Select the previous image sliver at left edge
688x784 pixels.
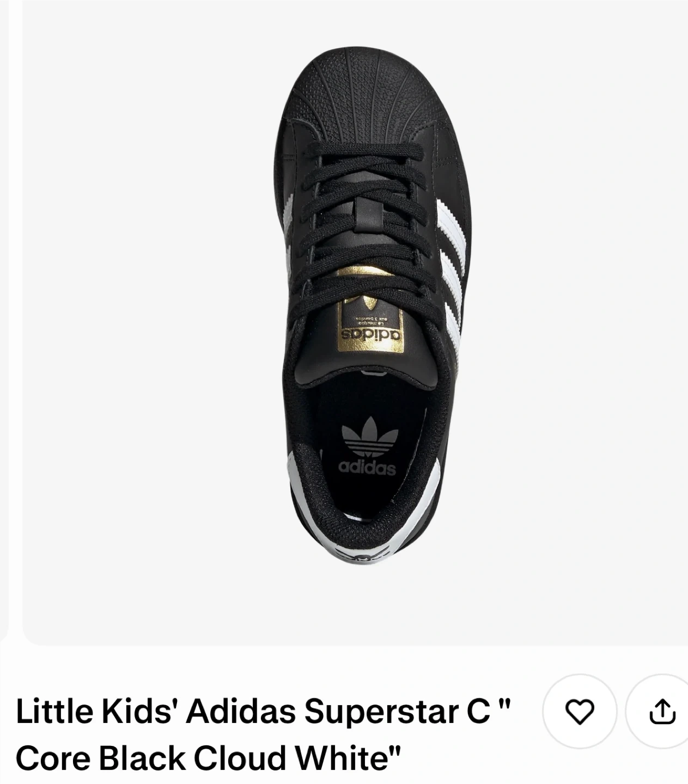[4, 316]
